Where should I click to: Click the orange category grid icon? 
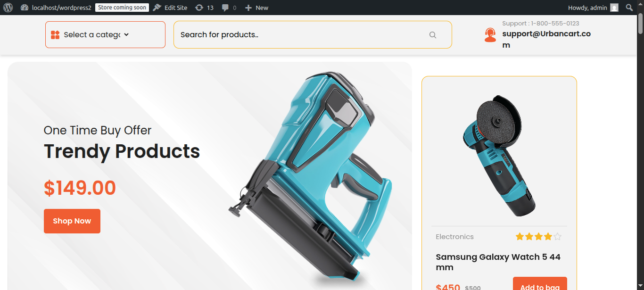(x=55, y=35)
